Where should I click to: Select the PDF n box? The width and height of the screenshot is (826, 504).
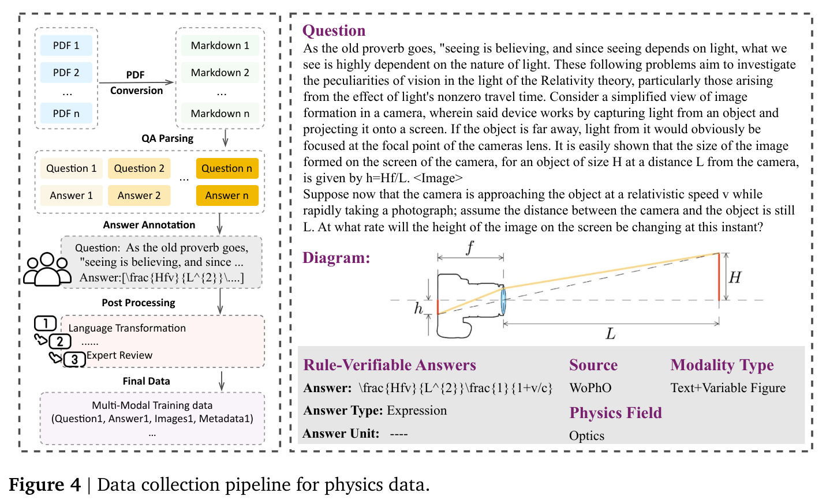point(66,114)
